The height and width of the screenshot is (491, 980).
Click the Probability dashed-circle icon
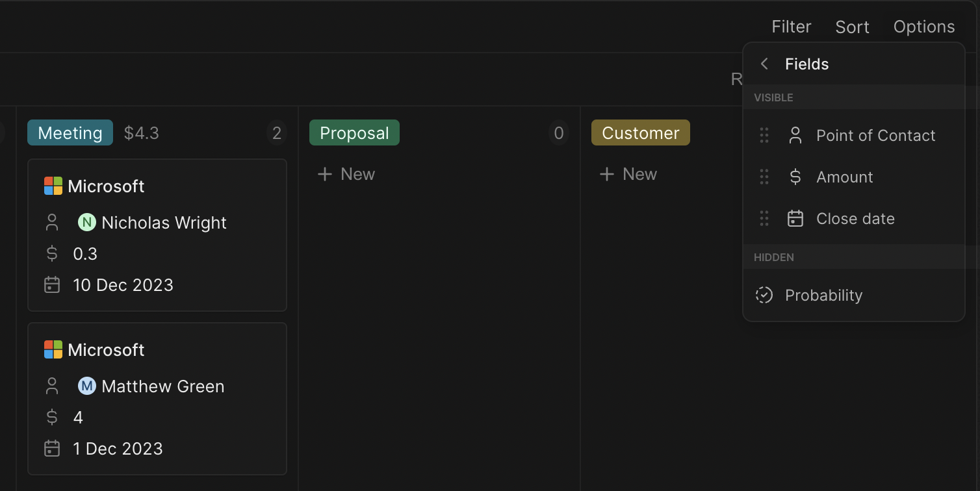pos(764,295)
